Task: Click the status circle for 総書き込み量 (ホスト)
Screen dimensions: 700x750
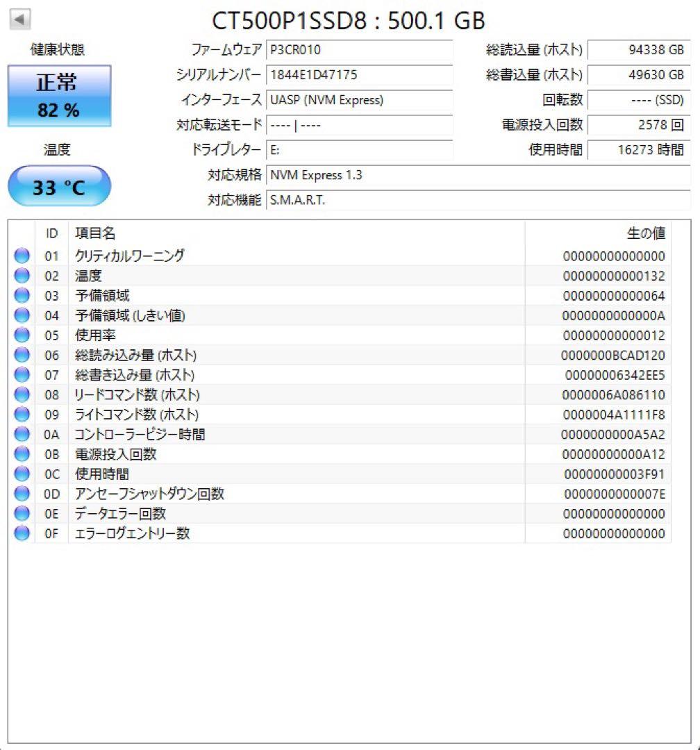Action: coord(22,374)
